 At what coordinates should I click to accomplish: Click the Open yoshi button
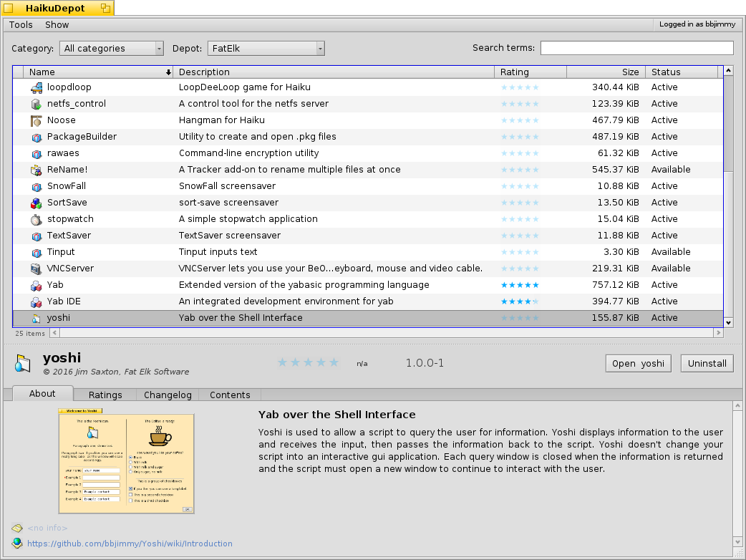pyautogui.click(x=638, y=363)
